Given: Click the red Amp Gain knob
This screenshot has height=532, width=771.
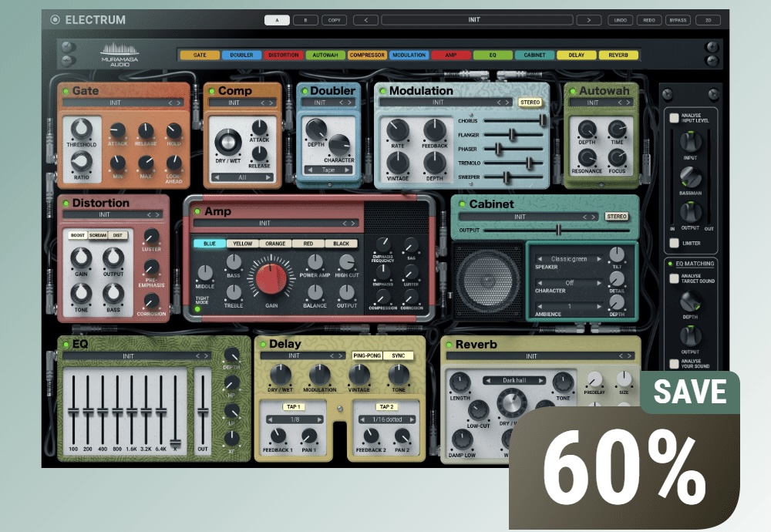Looking at the screenshot, I should click(271, 279).
